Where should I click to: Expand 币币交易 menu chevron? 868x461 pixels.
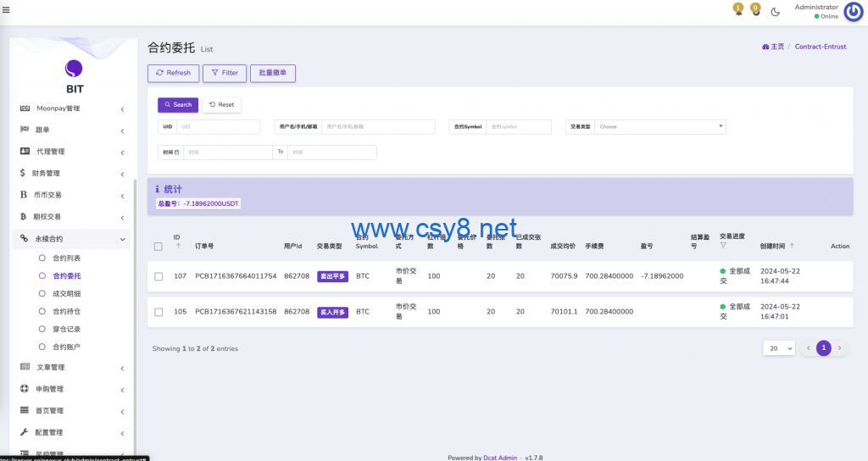click(122, 196)
